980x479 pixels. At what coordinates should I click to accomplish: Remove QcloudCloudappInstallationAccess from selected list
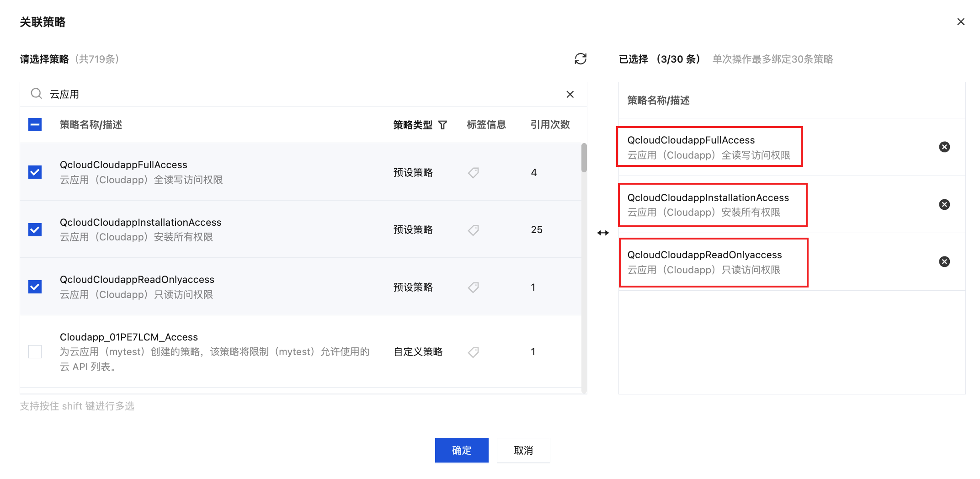pos(944,204)
